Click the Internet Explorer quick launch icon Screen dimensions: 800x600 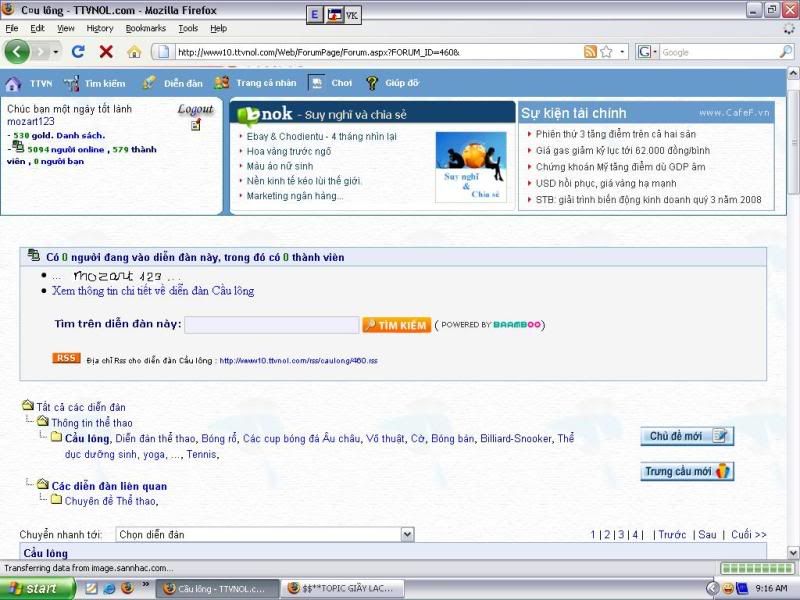pos(109,588)
